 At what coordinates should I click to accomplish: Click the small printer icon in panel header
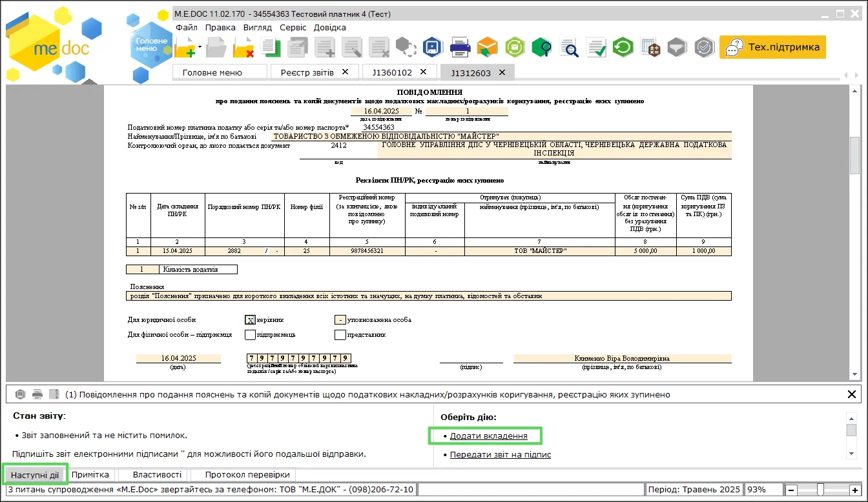37,394
